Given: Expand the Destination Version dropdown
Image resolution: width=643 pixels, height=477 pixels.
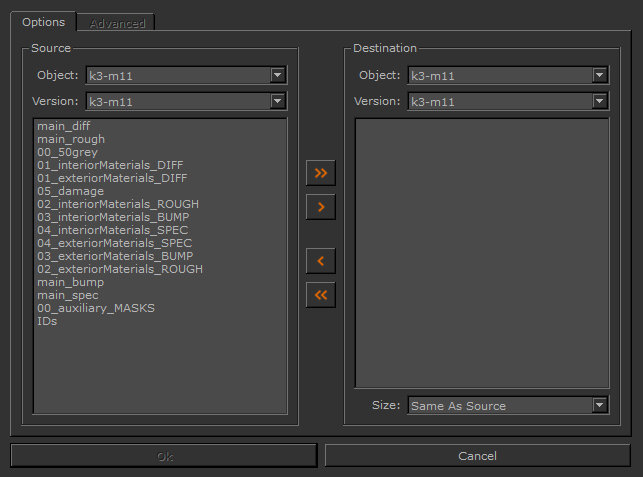Looking at the screenshot, I should coord(508,101).
